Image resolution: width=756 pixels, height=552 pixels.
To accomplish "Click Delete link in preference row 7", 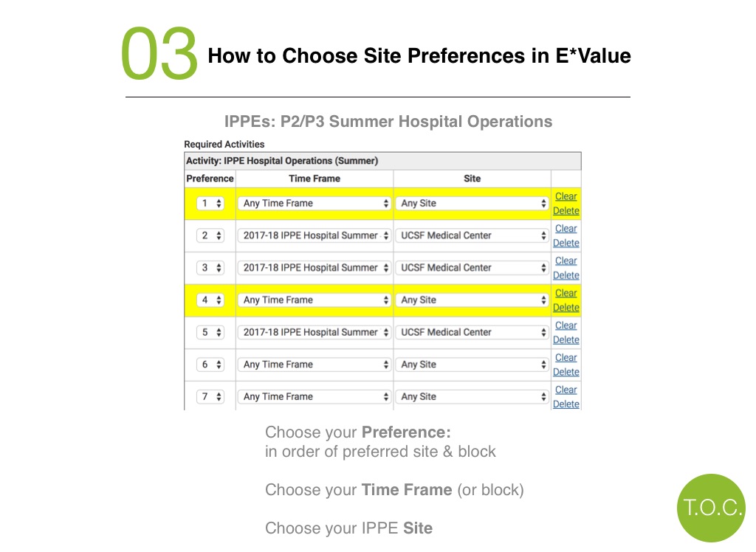I will [x=566, y=404].
